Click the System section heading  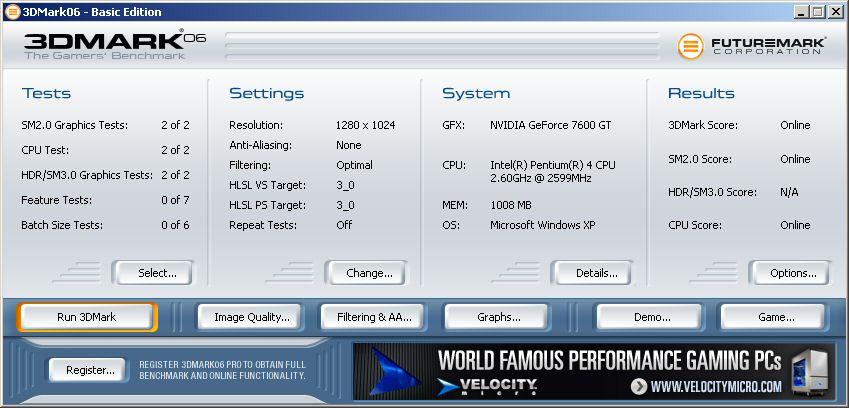[x=476, y=93]
